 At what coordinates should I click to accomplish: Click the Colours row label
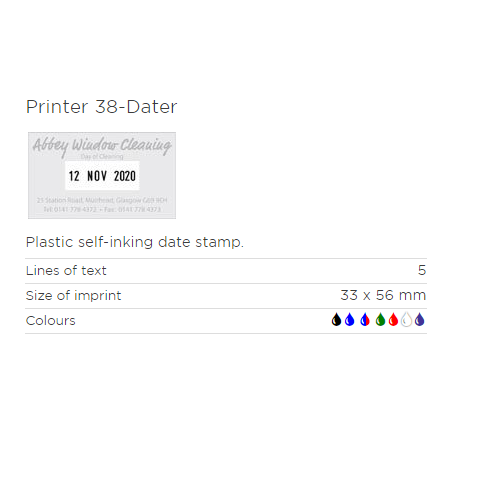click(51, 321)
